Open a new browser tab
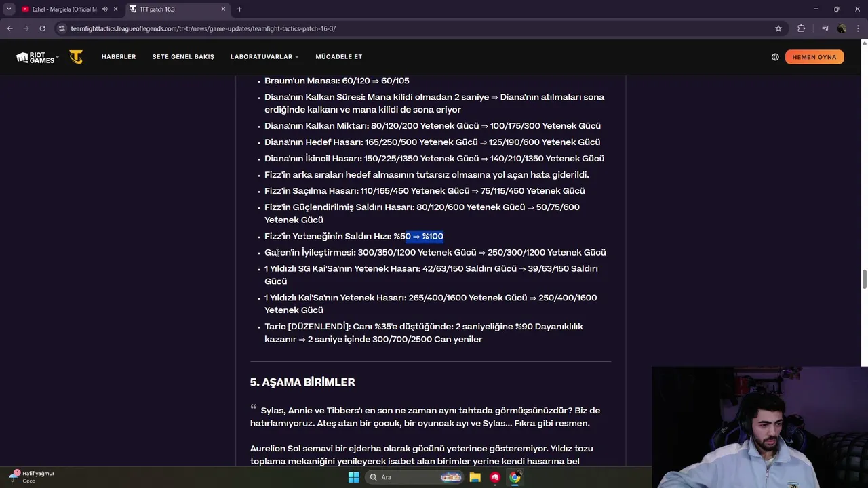The width and height of the screenshot is (868, 488). [x=239, y=9]
